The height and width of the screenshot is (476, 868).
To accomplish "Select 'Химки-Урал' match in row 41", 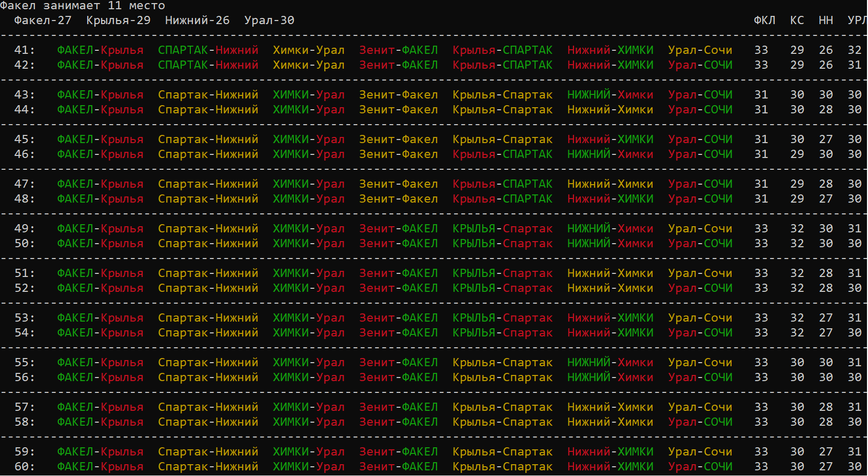I will (309, 50).
